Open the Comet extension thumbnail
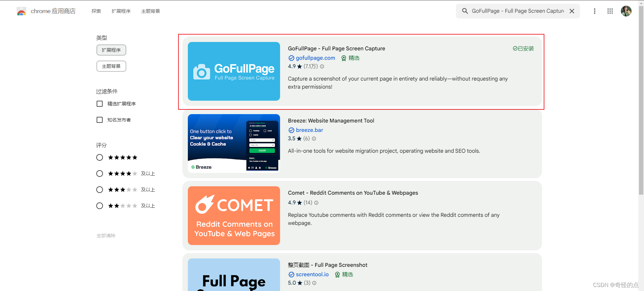Viewport: 644px width, 291px height. pyautogui.click(x=234, y=215)
